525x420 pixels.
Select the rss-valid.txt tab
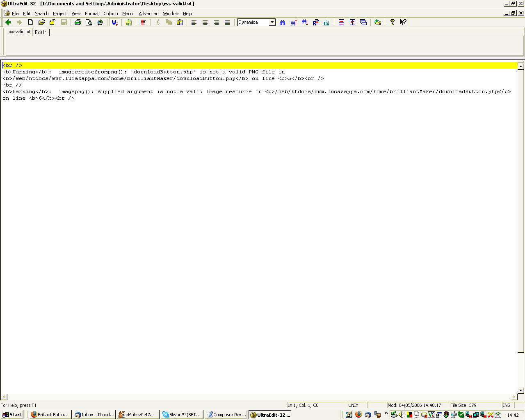(x=19, y=32)
